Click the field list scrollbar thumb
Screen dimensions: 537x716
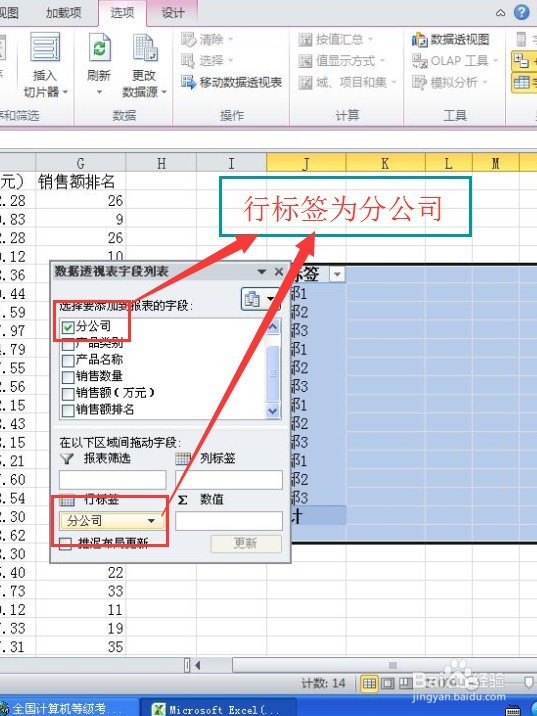273,373
